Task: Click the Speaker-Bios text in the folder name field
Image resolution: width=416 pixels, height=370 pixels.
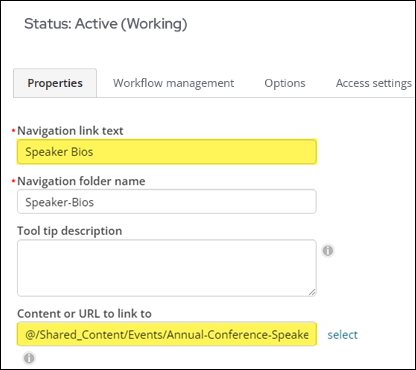Action: (60, 202)
